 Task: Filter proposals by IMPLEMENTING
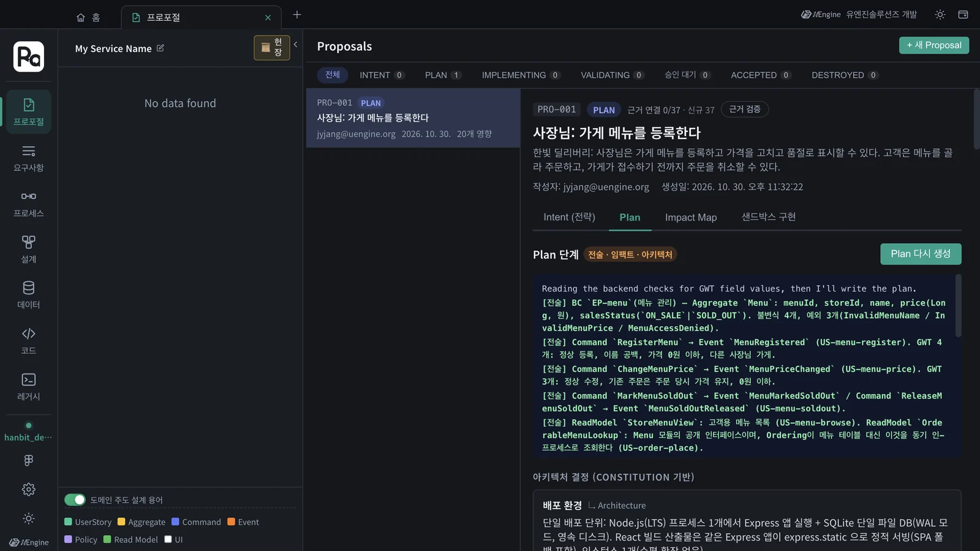(x=521, y=75)
